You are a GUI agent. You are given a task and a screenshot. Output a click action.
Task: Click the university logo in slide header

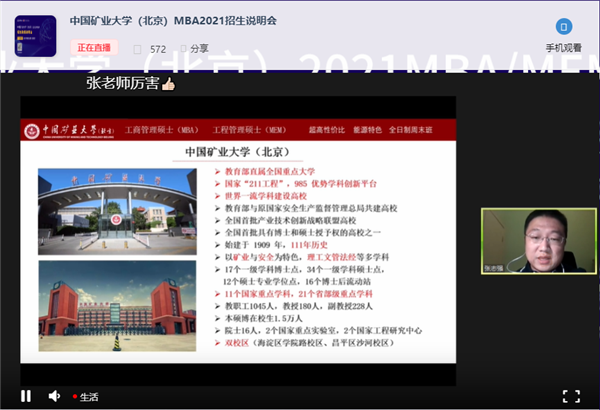[x=69, y=131]
